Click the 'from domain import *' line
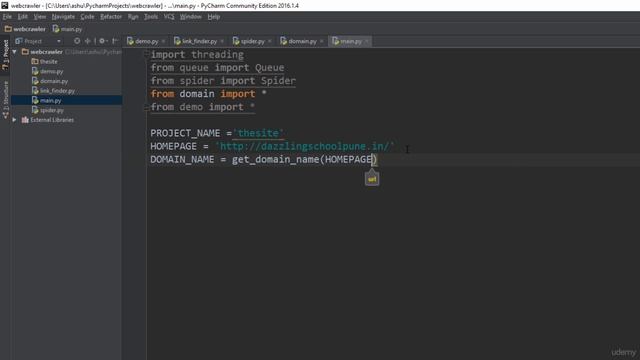This screenshot has width=640, height=360. click(209, 94)
